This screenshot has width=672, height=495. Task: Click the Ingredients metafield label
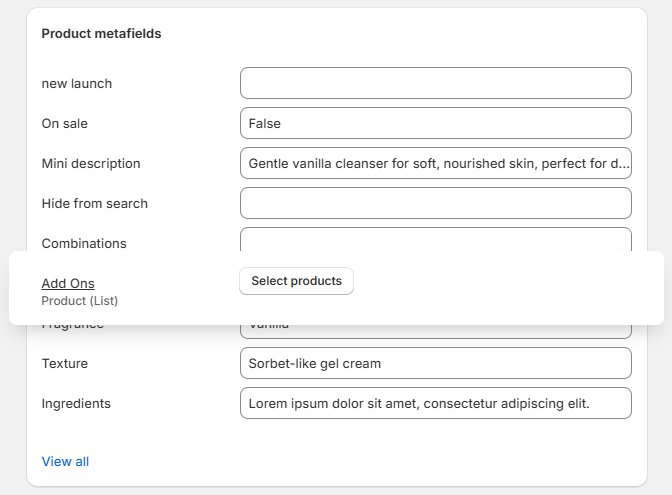click(x=76, y=403)
